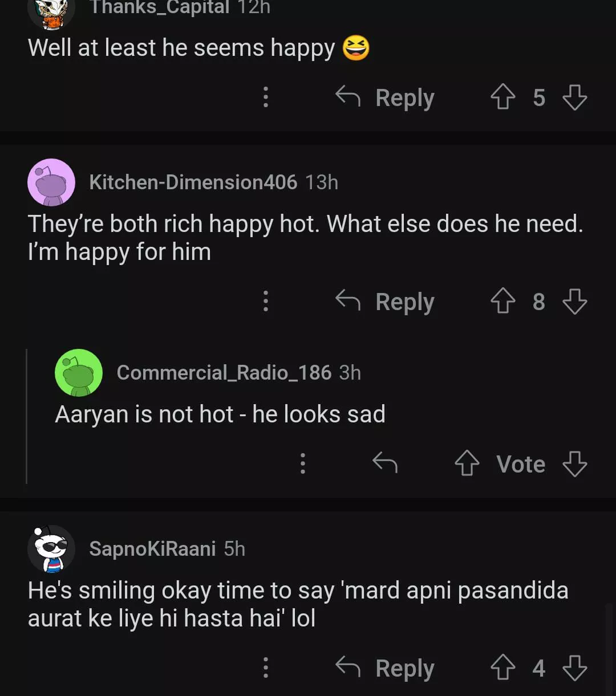The height and width of the screenshot is (696, 616).
Task: Open more options for KitchenDimension406's comment
Action: tap(265, 302)
